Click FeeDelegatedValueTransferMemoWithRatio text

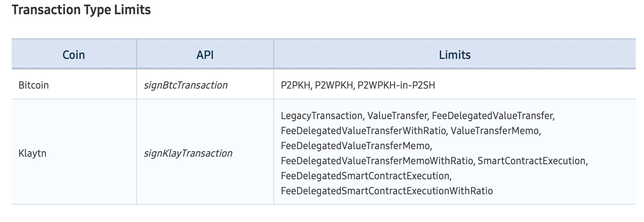(x=377, y=161)
